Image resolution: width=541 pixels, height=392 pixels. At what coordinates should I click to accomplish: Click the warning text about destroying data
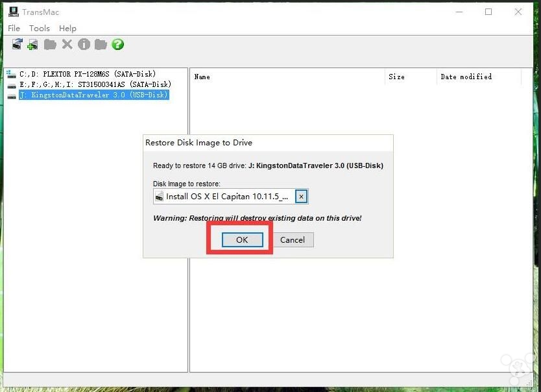click(x=258, y=218)
